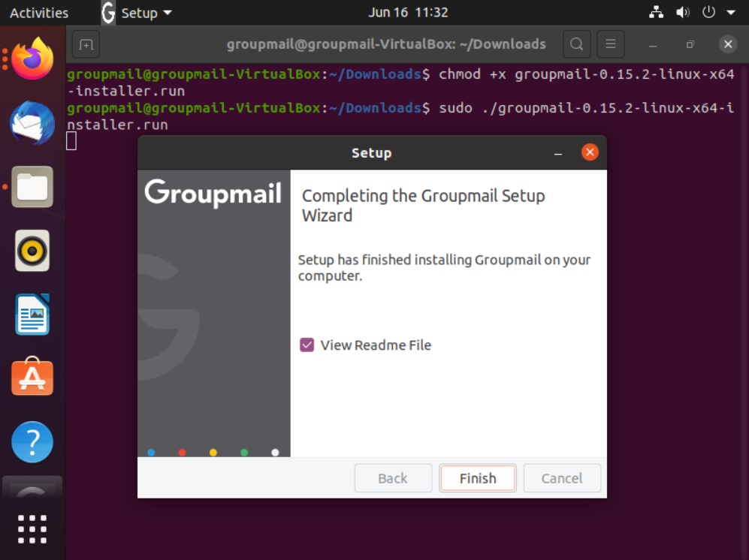The image size is (749, 560).
Task: Minimize the terminal window
Action: point(653,45)
